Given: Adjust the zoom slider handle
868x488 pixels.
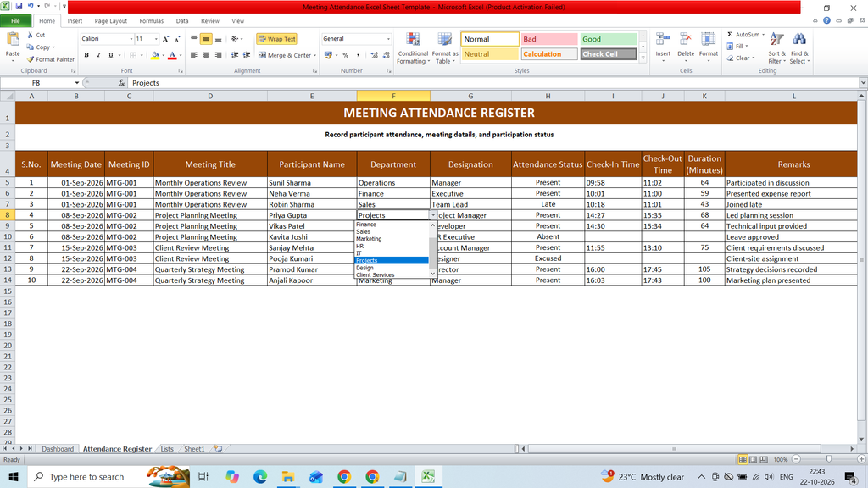Looking at the screenshot, I should click(829, 459).
